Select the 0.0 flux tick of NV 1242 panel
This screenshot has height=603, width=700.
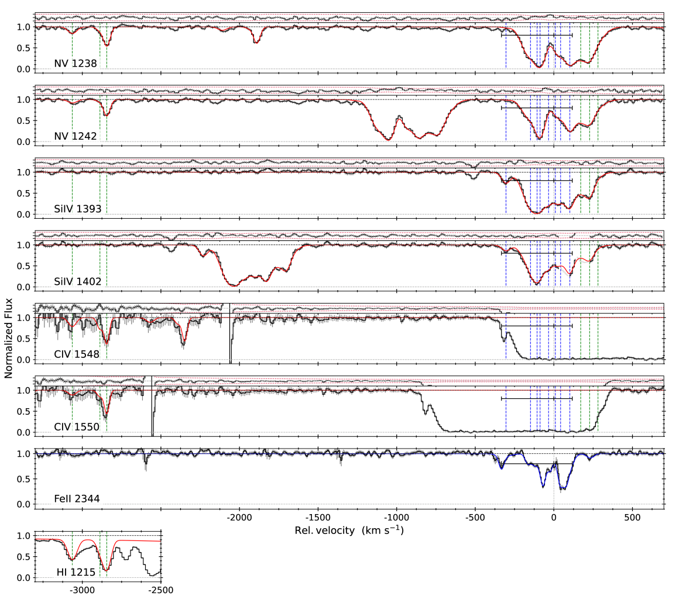(23, 142)
